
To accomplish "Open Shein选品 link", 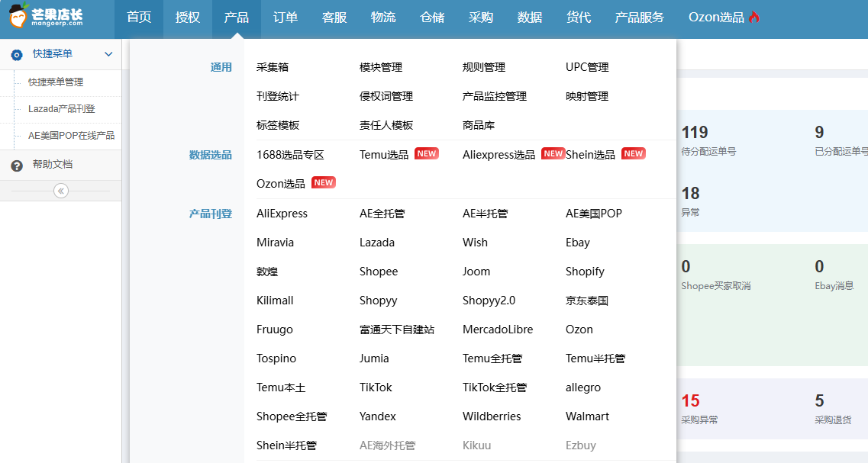I will point(590,155).
